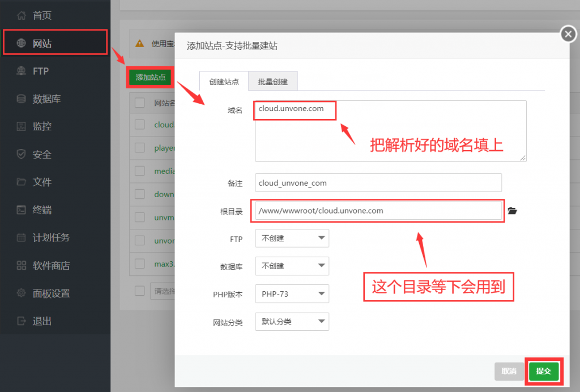Image resolution: width=580 pixels, height=392 pixels.
Task: Click the green 添加站点 button
Action: click(x=150, y=77)
